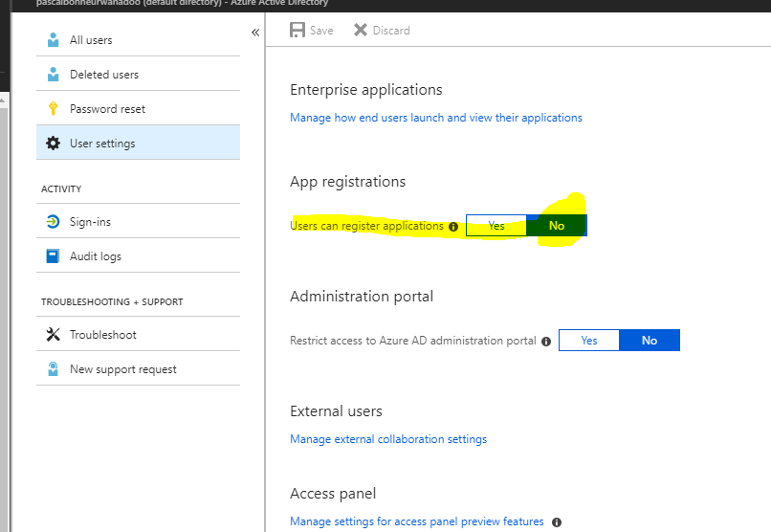The width and height of the screenshot is (771, 532).
Task: Click the Audit logs book icon
Action: pos(54,256)
